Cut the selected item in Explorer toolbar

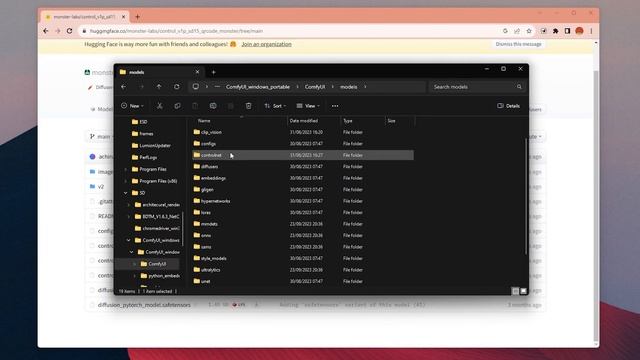[x=160, y=106]
